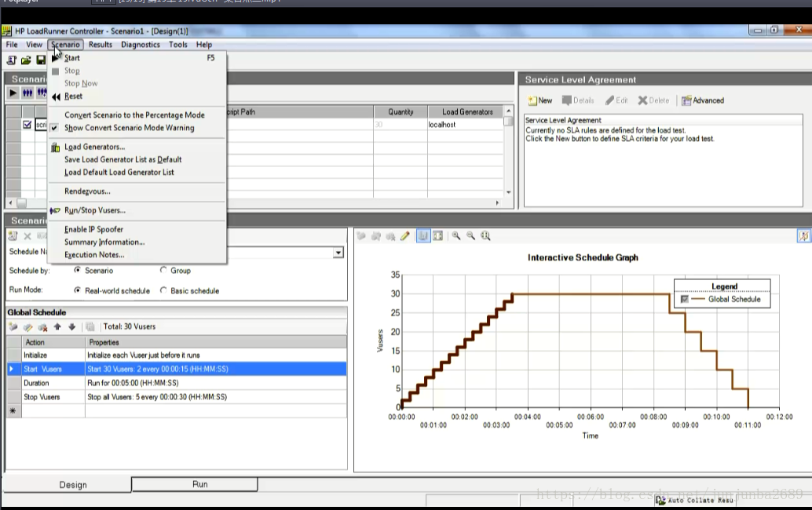Toggle the script group checkbox in Scenario Groups

coord(27,125)
